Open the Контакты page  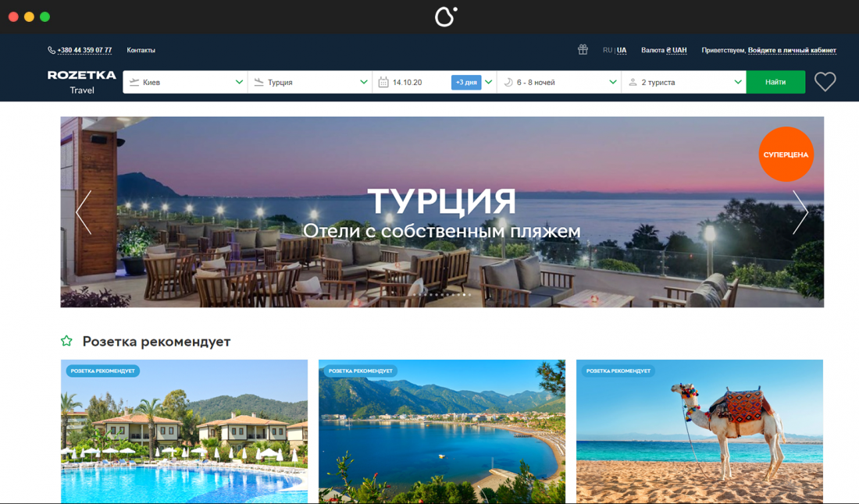[141, 50]
